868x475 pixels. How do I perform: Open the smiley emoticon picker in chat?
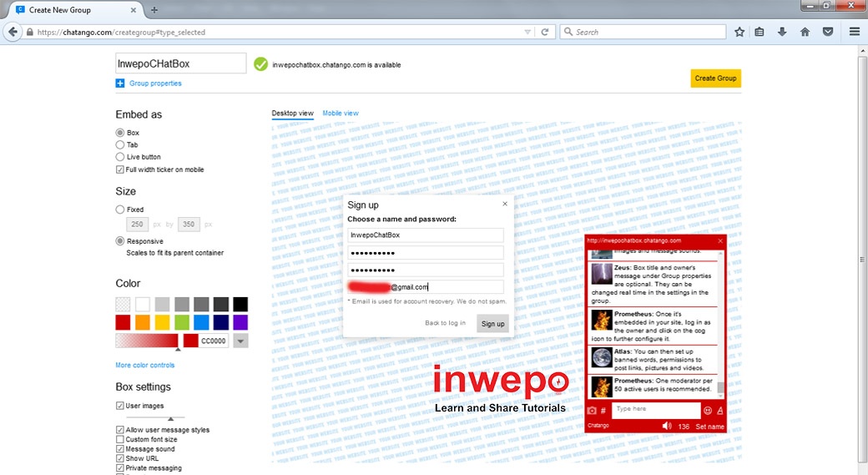point(708,410)
